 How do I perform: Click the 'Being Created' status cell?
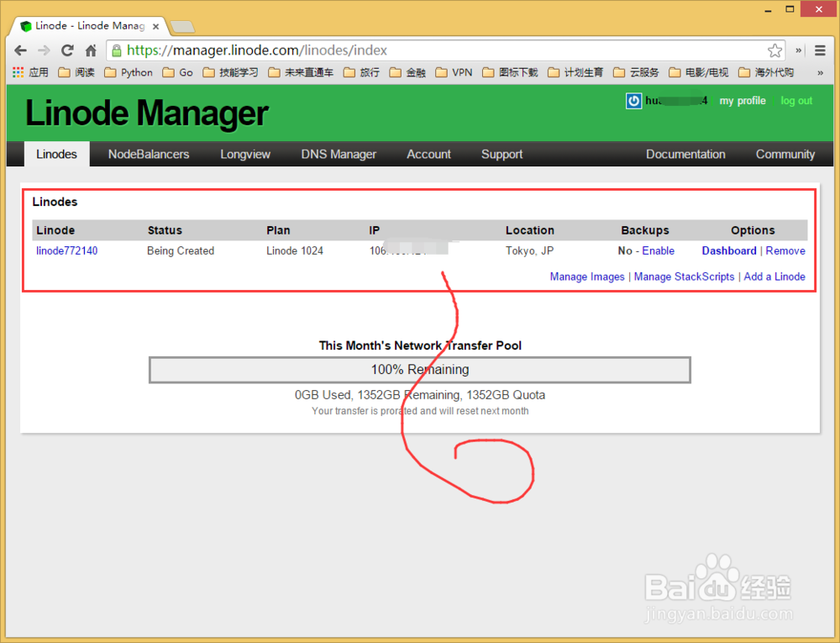[181, 250]
